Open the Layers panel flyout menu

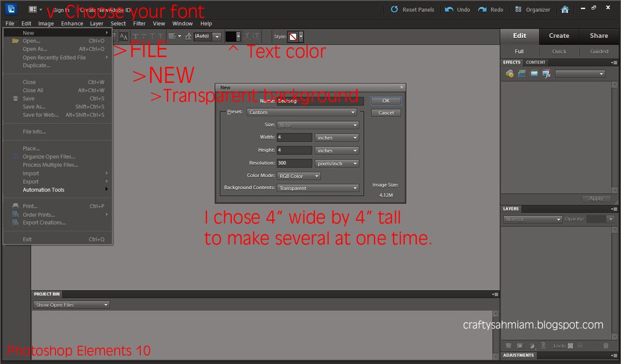pos(614,209)
